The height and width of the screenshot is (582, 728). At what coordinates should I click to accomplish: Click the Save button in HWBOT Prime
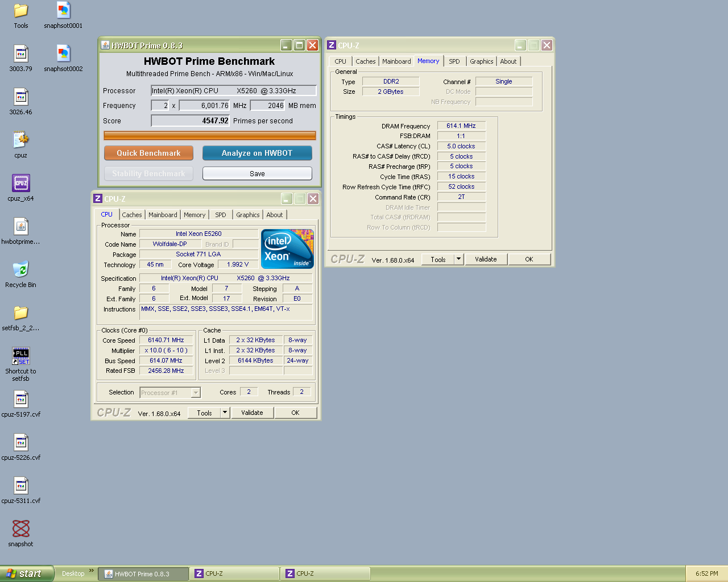point(257,173)
